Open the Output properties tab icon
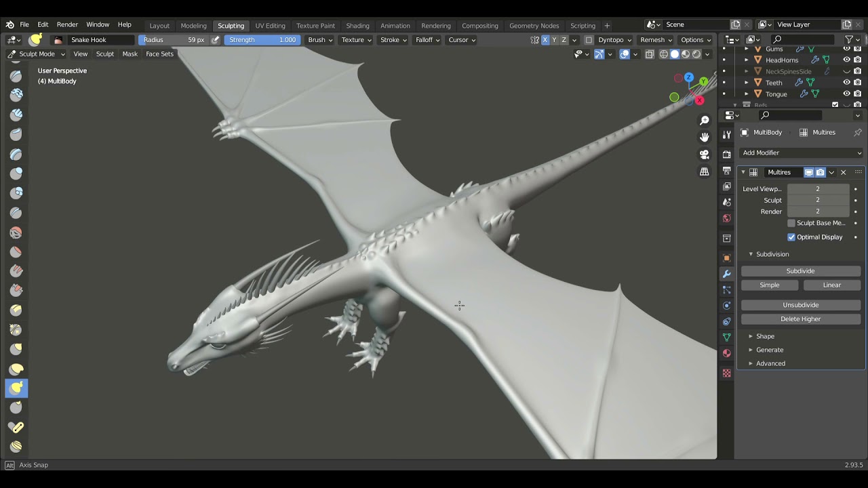This screenshot has width=868, height=488. point(727,170)
